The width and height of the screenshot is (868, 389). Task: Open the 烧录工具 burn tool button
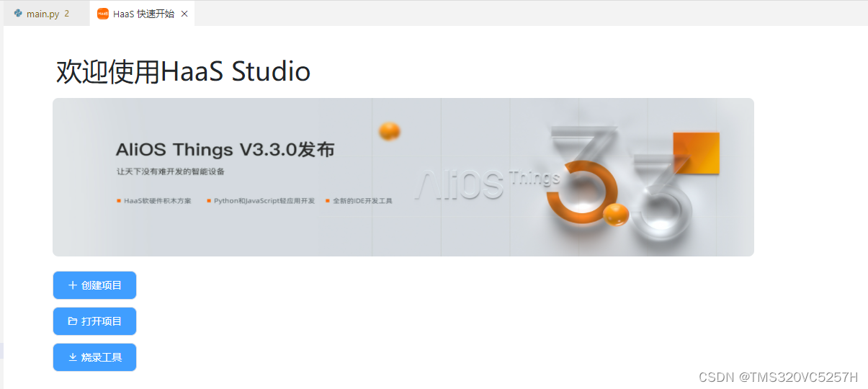[x=94, y=357]
